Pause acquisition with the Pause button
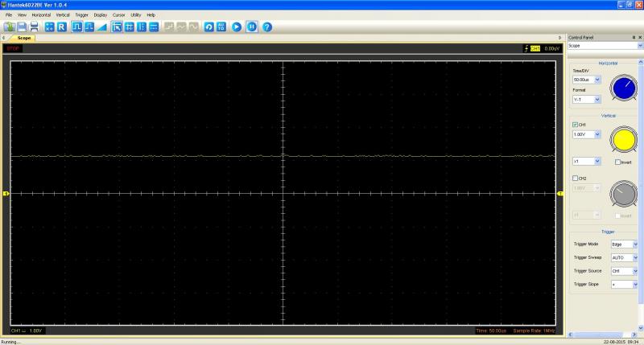The height and width of the screenshot is (345, 644). pos(252,27)
